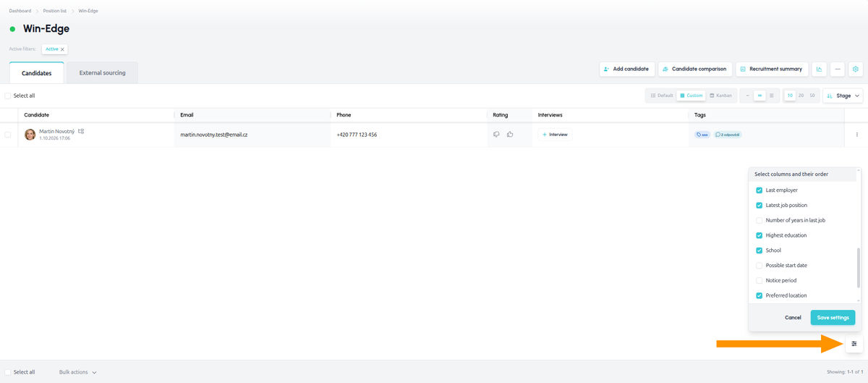Select compact row density icon
The height and width of the screenshot is (383, 868).
(748, 96)
